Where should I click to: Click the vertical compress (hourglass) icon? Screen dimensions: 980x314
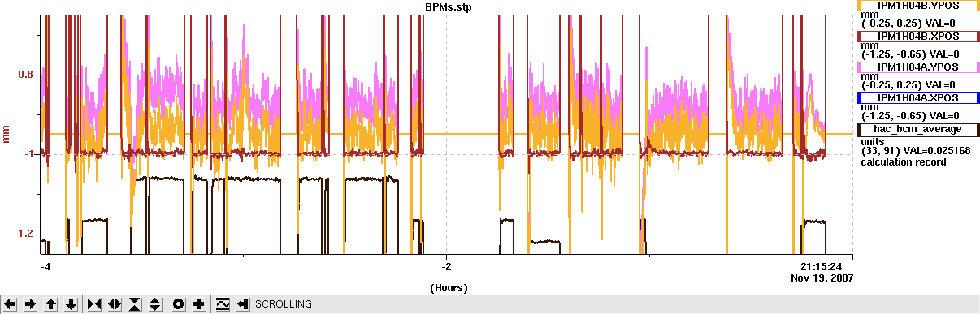pos(135,304)
